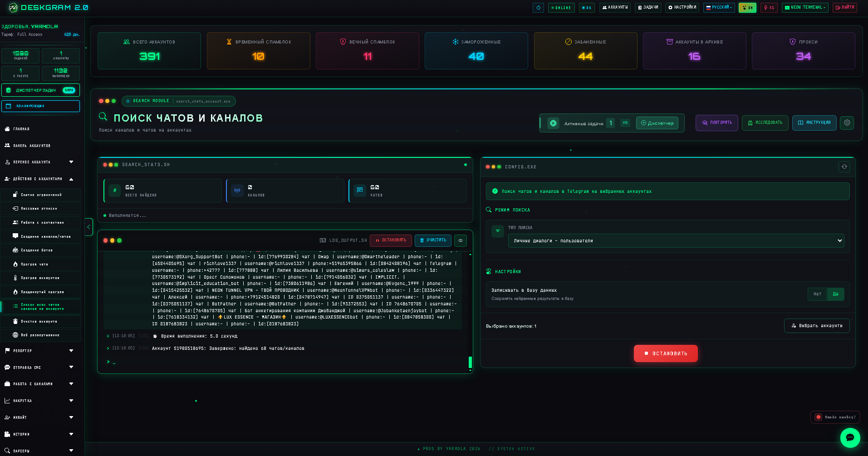Click the green play icon beside Активные задачи

(x=553, y=123)
